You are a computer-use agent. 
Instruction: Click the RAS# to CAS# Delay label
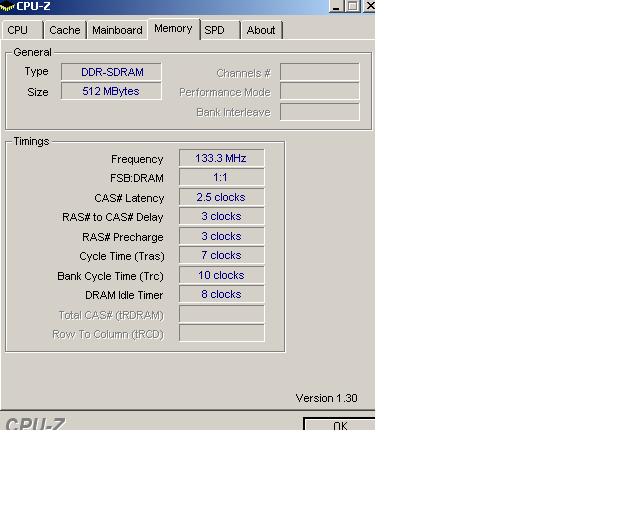click(x=113, y=217)
